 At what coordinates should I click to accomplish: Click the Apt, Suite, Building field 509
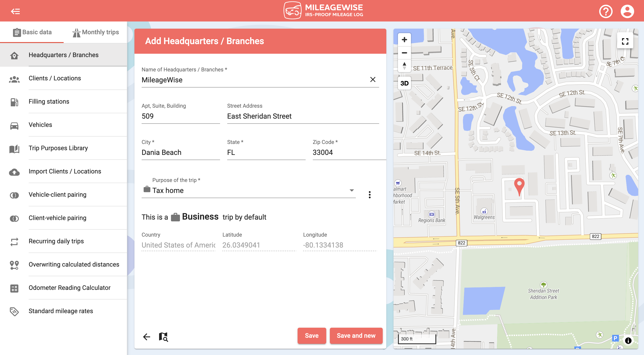click(181, 116)
